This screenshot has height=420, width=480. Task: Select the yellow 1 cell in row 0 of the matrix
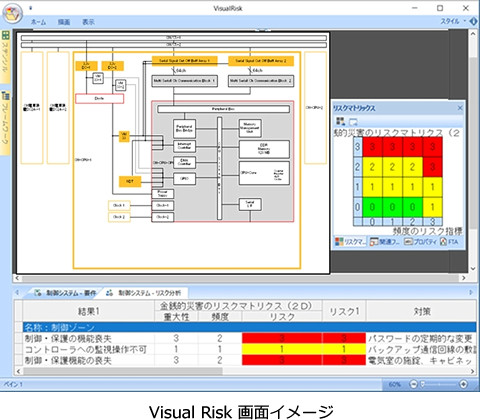[x=432, y=207]
